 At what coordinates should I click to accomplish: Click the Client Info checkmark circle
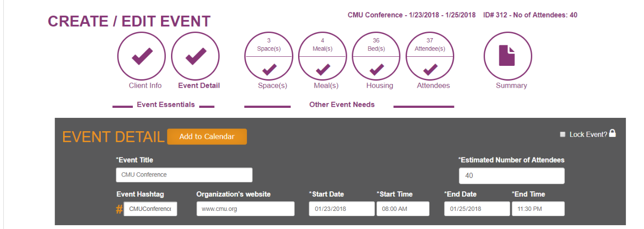(141, 56)
